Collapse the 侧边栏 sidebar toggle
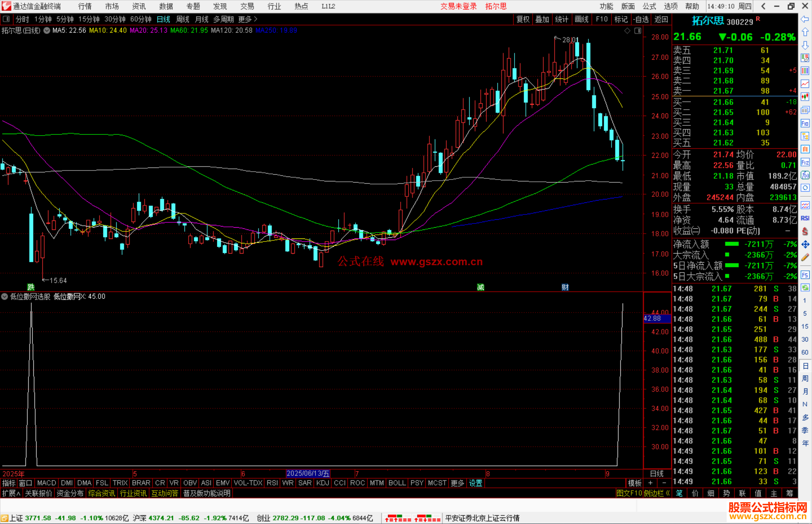Image resolution: width=812 pixels, height=524 pixels. click(x=657, y=493)
